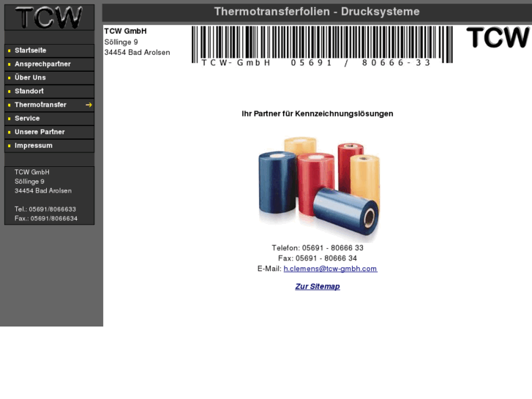The image size is (532, 399).
Task: Select the Thermotransfer menu item
Action: point(49,105)
